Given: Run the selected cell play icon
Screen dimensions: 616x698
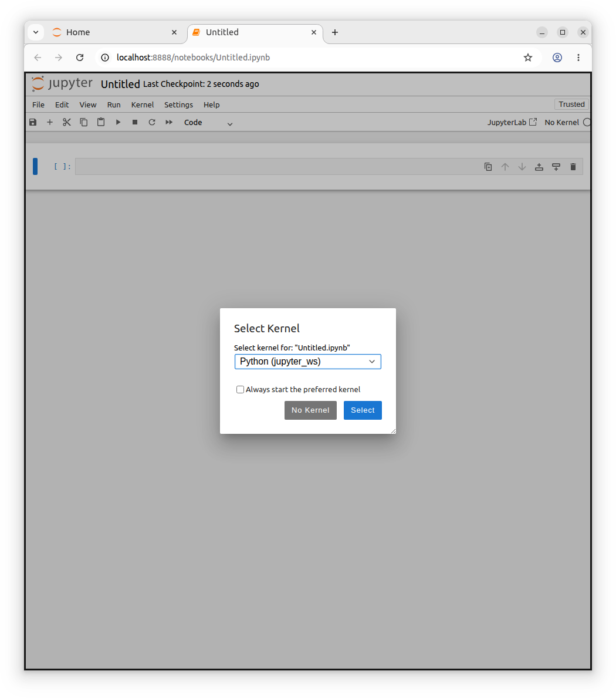Looking at the screenshot, I should [118, 122].
